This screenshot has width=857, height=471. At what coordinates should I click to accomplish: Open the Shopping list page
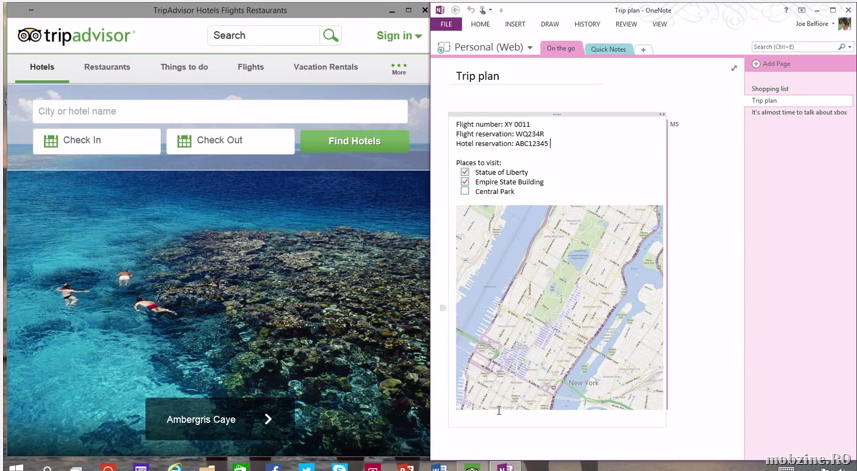pos(770,89)
